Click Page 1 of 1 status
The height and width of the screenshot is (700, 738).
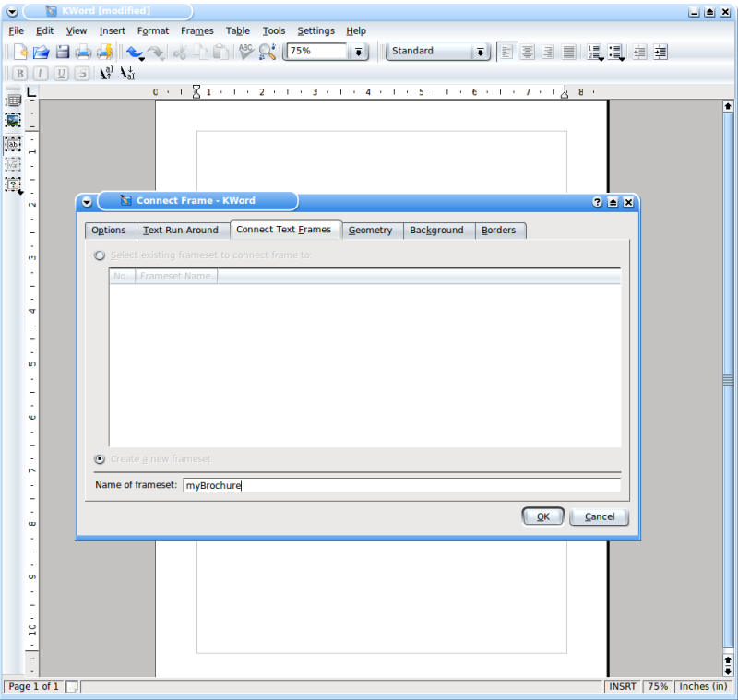33,686
